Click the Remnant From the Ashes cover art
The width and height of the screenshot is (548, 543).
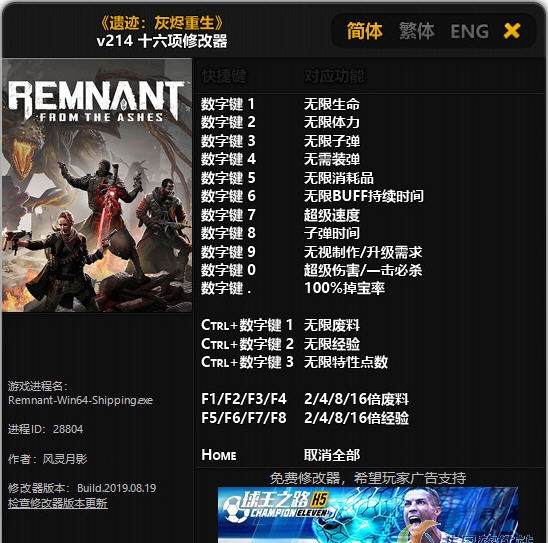(97, 185)
